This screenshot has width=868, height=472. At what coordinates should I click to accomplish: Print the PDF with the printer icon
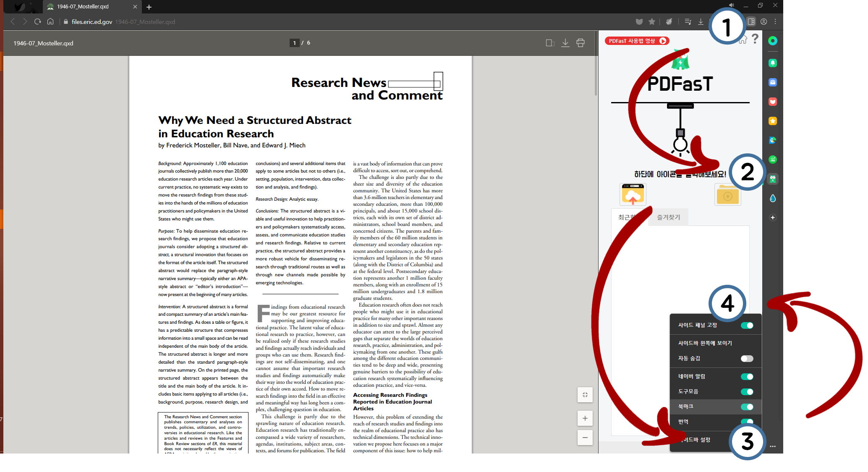click(x=580, y=43)
